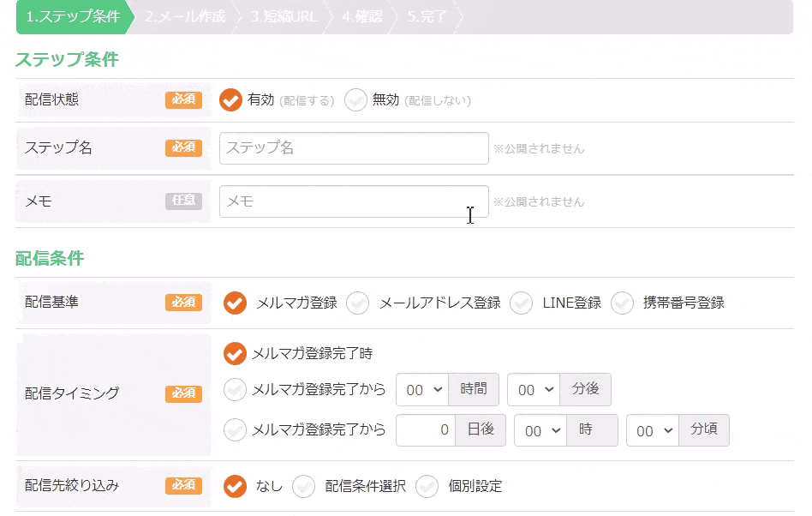Click ※公開されません note beside ステップ名
812x516 pixels.
point(539,148)
